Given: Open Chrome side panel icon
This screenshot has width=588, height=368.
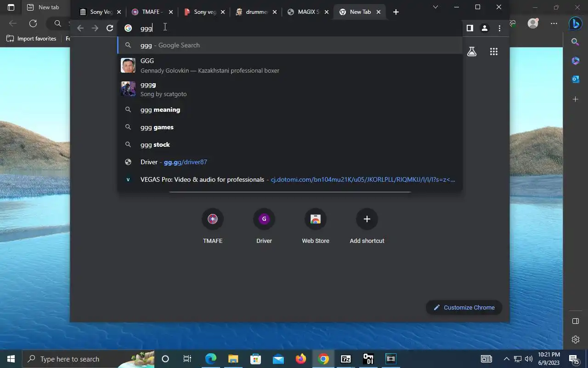Looking at the screenshot, I should pos(469,28).
